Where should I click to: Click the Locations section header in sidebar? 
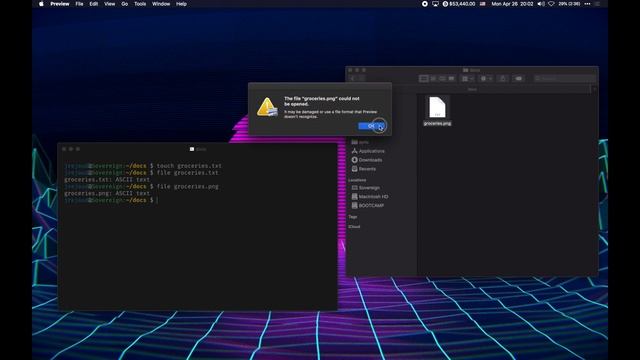pyautogui.click(x=357, y=180)
